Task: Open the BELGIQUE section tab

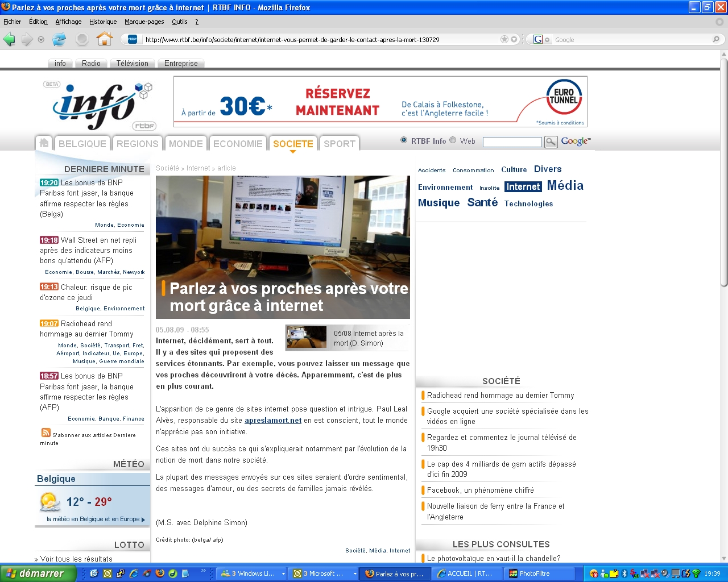Action: point(82,144)
